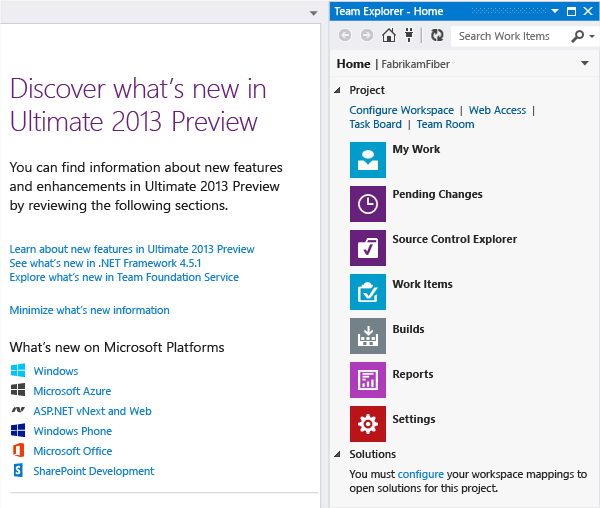Open the Home page navigation dropdown
Viewport: 600px width, 508px height.
click(585, 63)
